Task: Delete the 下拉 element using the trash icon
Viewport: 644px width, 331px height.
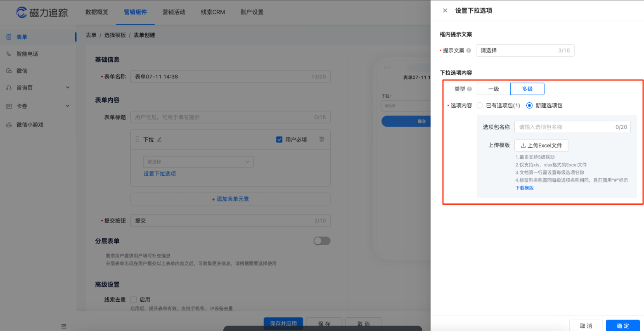Action: [x=322, y=139]
